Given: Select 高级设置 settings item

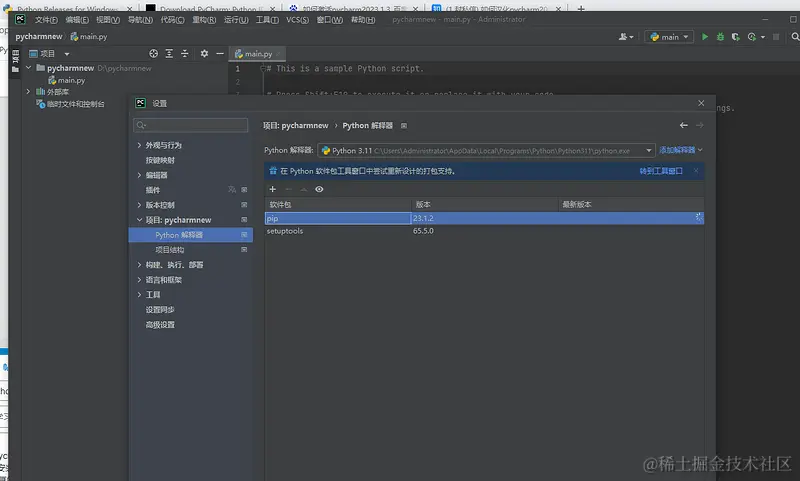Looking at the screenshot, I should [160, 324].
